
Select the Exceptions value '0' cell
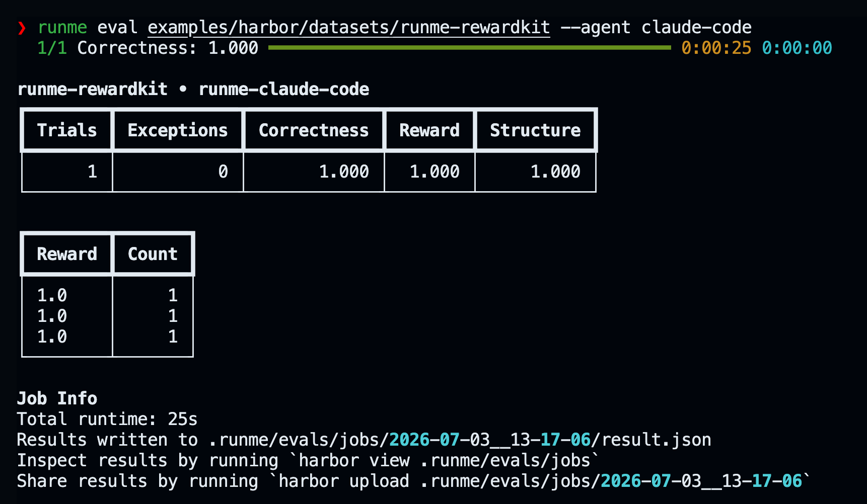[x=178, y=172]
